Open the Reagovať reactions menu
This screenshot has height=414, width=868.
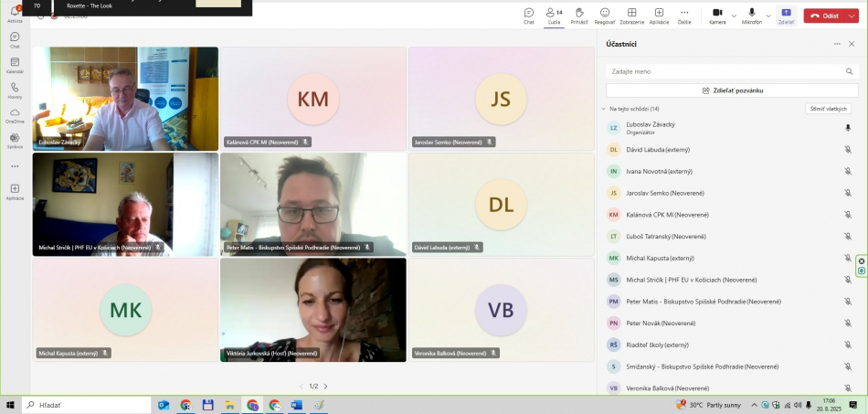(605, 16)
